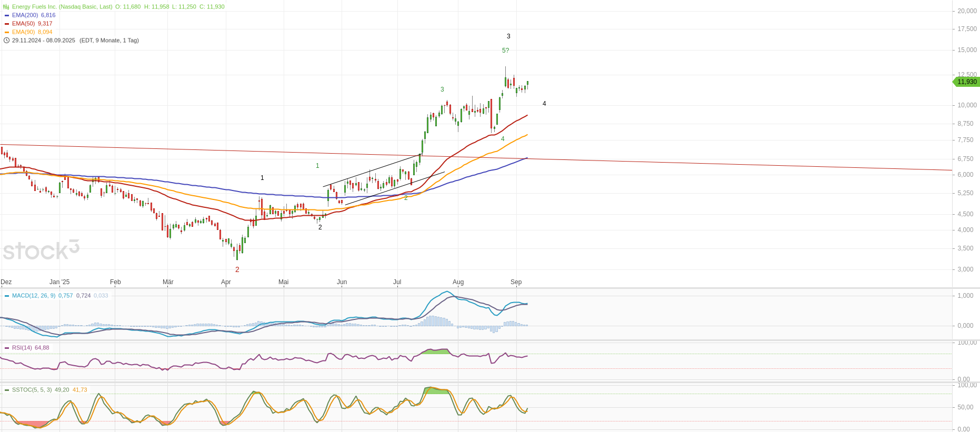The height and width of the screenshot is (432, 980).
Task: Click the green 11,930 current price tag
Action: [x=967, y=82]
